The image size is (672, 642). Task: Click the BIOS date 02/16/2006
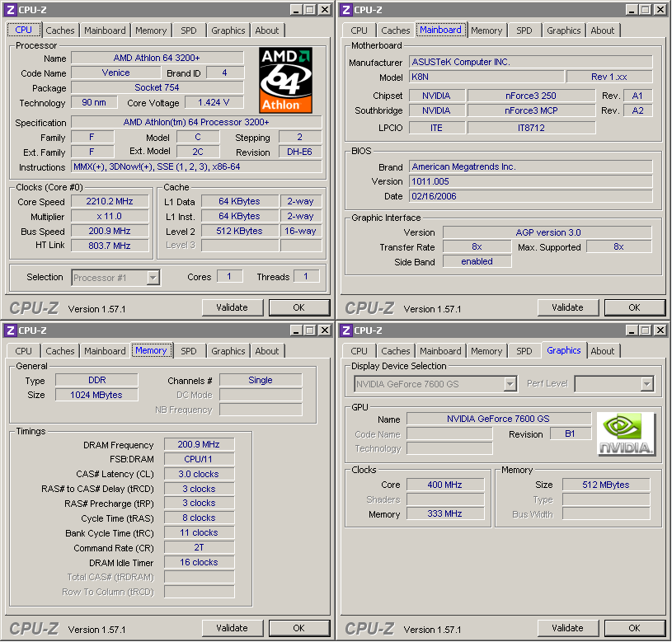530,196
